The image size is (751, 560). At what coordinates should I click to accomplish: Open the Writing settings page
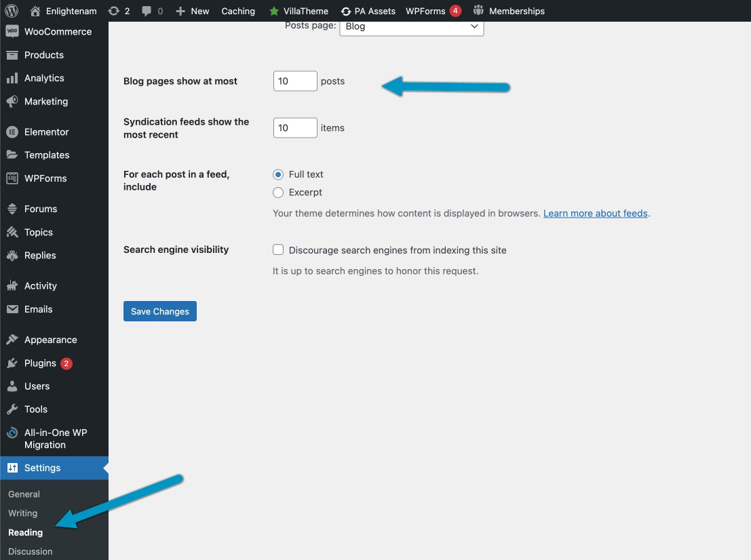click(x=22, y=513)
